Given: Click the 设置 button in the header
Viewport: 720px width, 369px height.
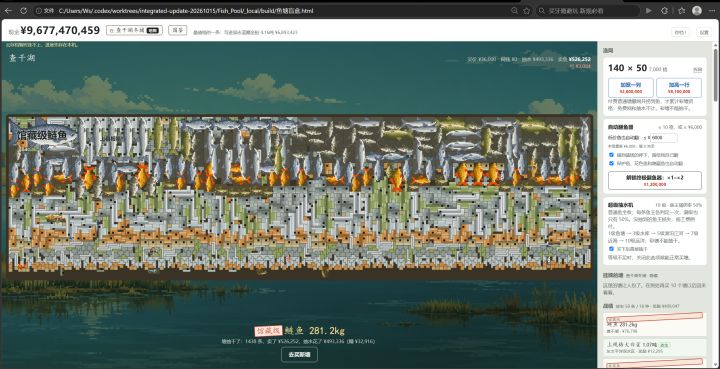Looking at the screenshot, I should tap(704, 32).
